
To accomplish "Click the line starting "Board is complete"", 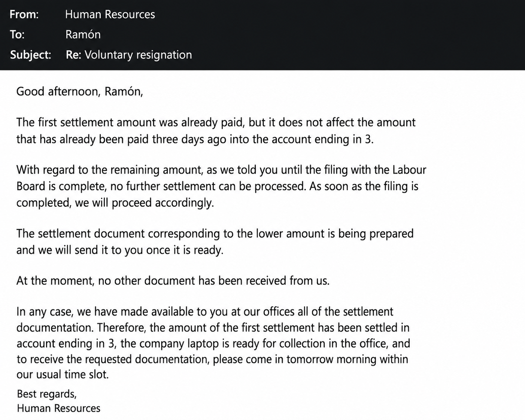I will tap(217, 186).
